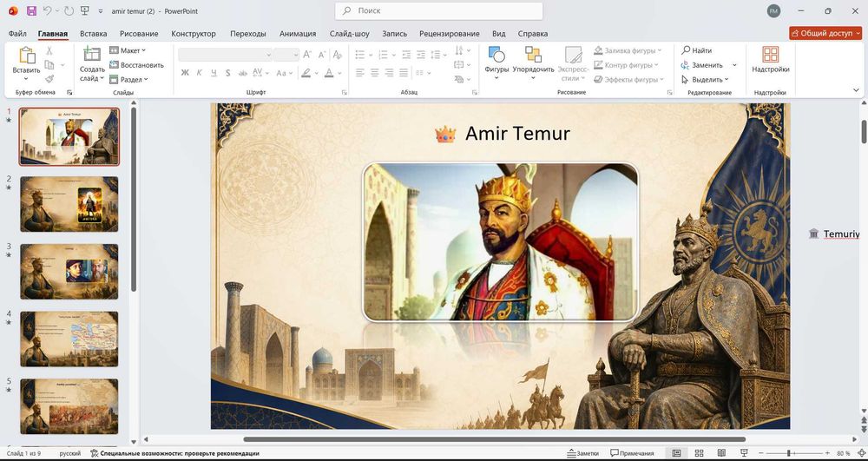Click the Create slide (Создать слайд) icon
Screen dimensions: 868x461
(x=92, y=55)
